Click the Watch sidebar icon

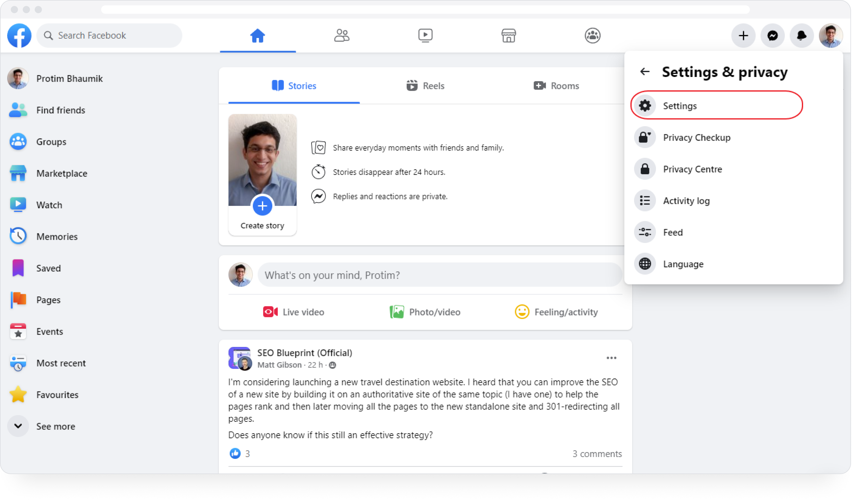pyautogui.click(x=18, y=204)
